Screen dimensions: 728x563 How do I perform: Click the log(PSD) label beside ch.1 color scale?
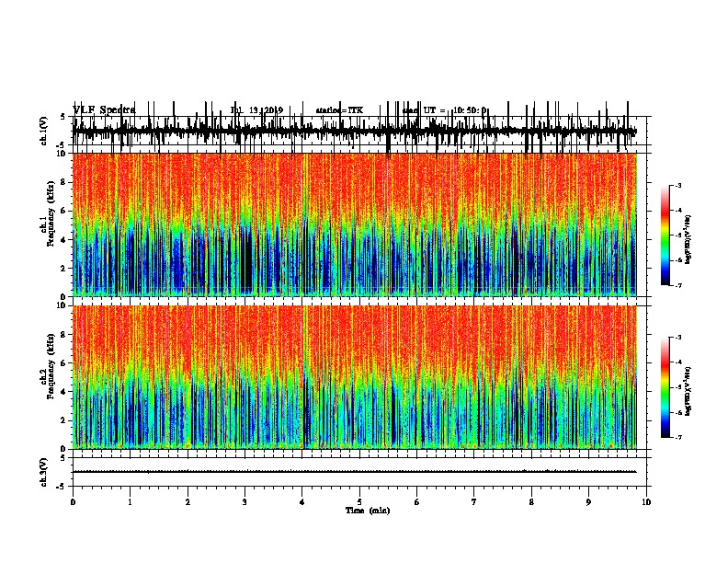click(688, 239)
